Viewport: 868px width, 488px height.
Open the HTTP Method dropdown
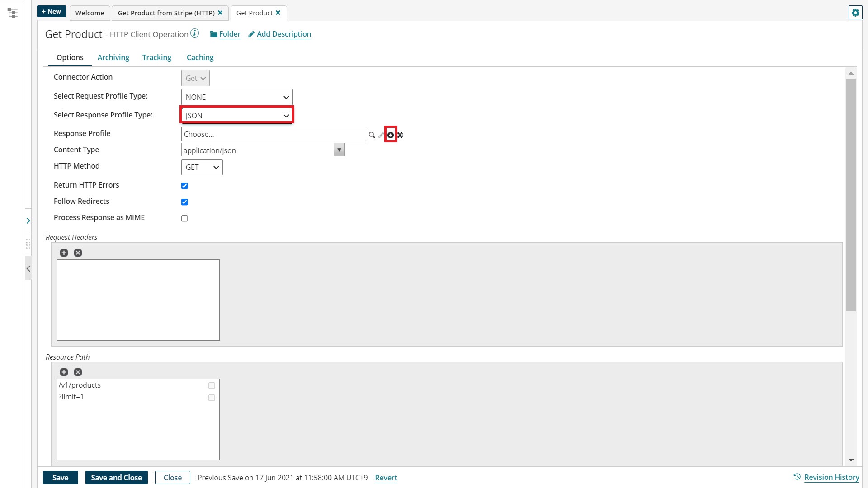[201, 167]
